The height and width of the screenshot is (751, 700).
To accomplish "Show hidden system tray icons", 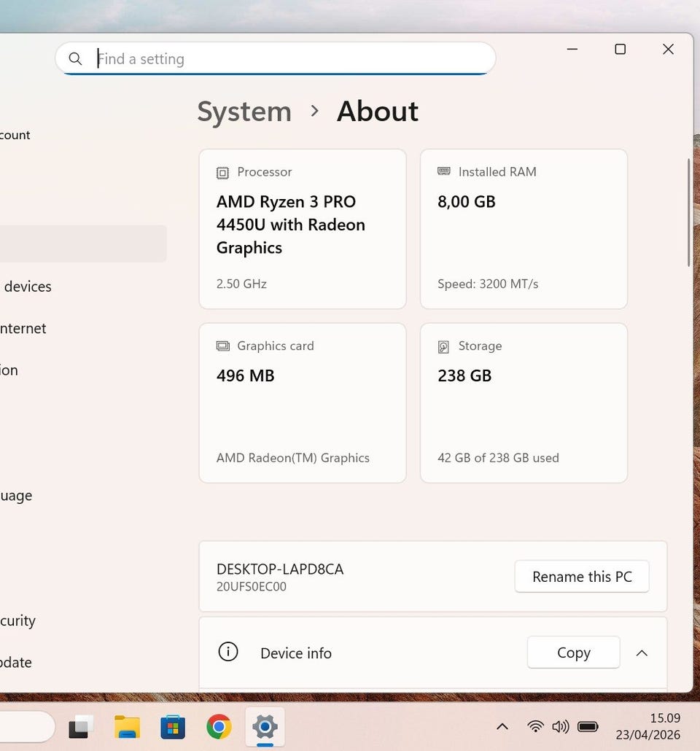I will click(502, 726).
